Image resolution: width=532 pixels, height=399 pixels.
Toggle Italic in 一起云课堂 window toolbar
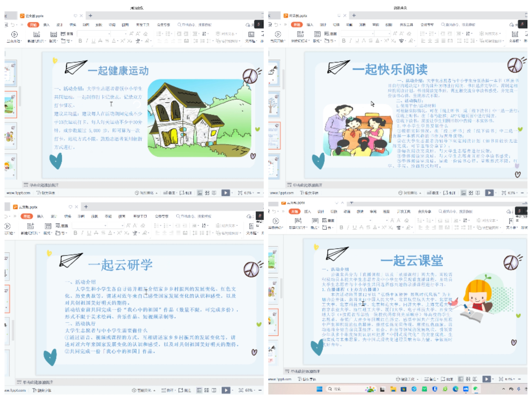[x=348, y=227]
